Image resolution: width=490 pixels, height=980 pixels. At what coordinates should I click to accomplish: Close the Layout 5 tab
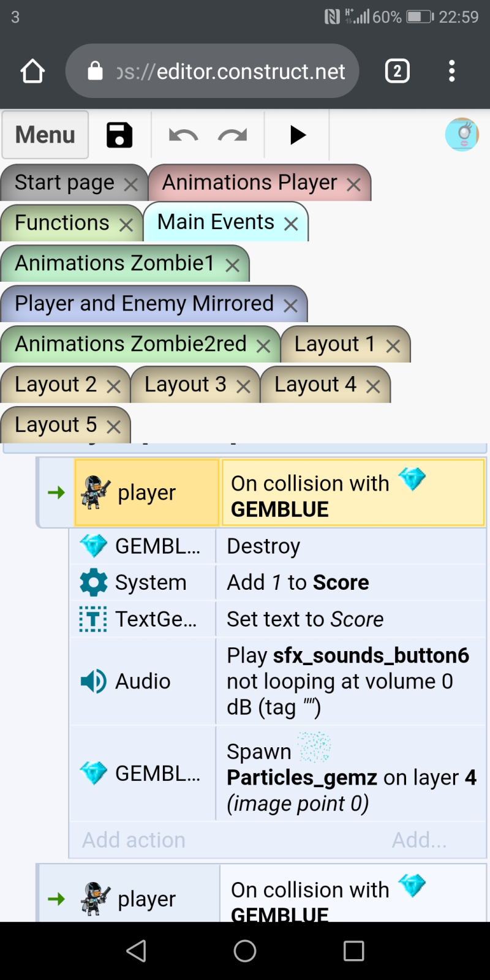coord(113,427)
